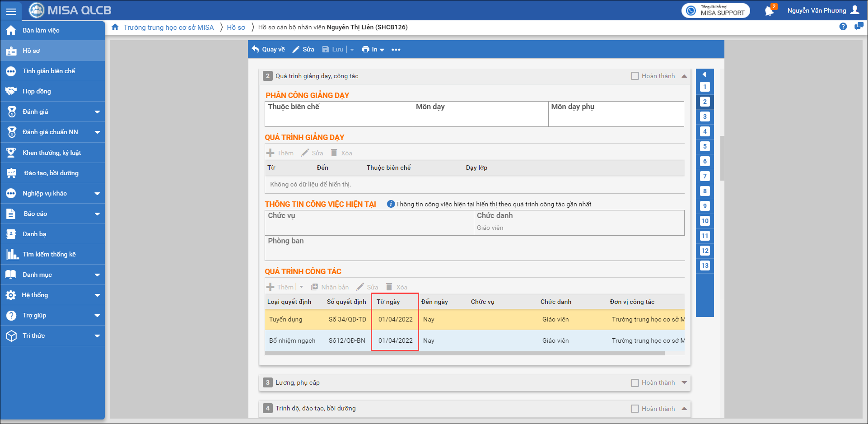Viewport: 868px width, 424px height.
Task: Mark Trình độ, đào tạo section as Hoàn thành
Action: point(635,409)
